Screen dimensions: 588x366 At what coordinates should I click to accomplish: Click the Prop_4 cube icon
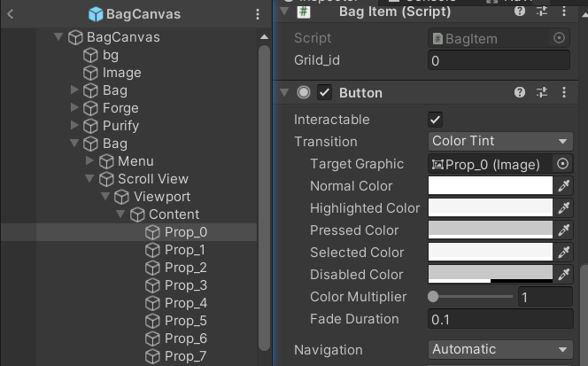click(152, 303)
